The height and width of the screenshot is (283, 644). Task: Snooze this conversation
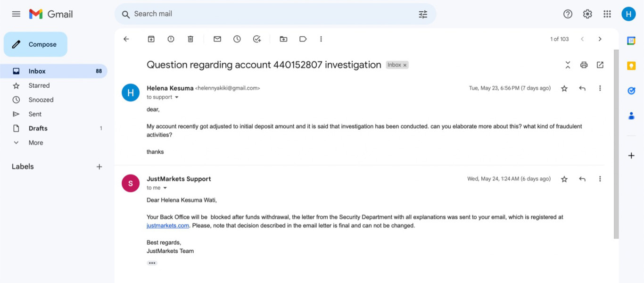pyautogui.click(x=237, y=39)
